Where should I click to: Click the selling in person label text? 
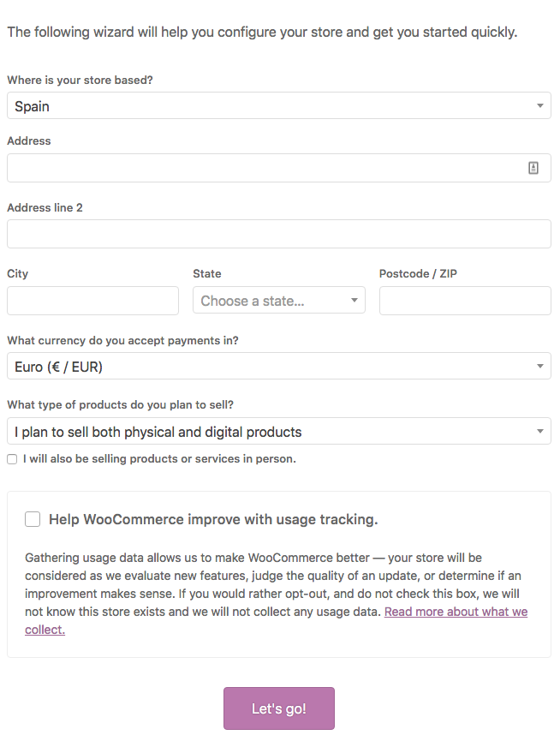tap(159, 459)
